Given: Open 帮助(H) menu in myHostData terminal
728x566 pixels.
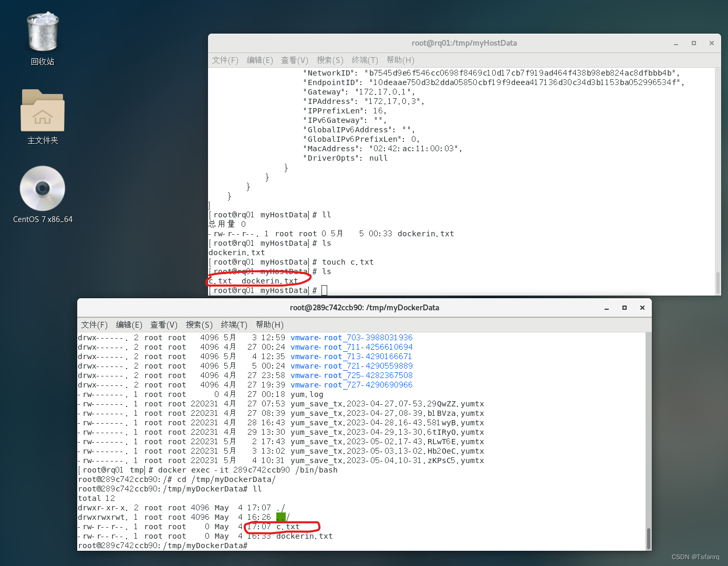Looking at the screenshot, I should [x=400, y=60].
